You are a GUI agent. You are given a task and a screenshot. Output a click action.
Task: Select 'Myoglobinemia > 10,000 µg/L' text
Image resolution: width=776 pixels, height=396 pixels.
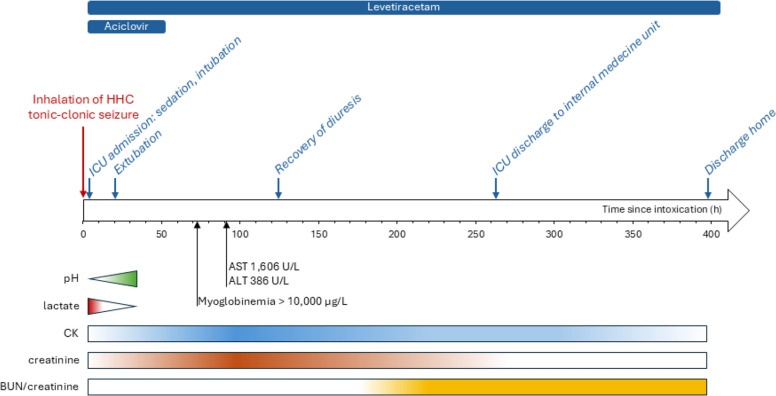(273, 301)
